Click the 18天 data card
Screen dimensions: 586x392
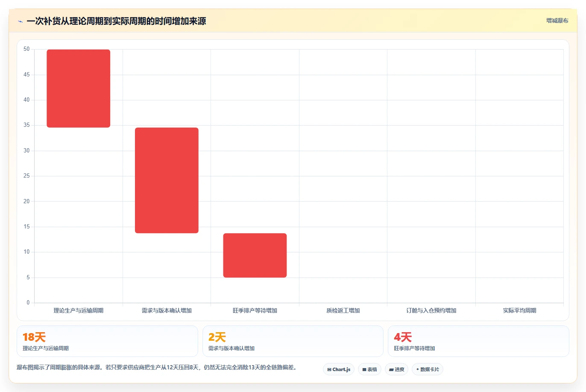coord(107,341)
